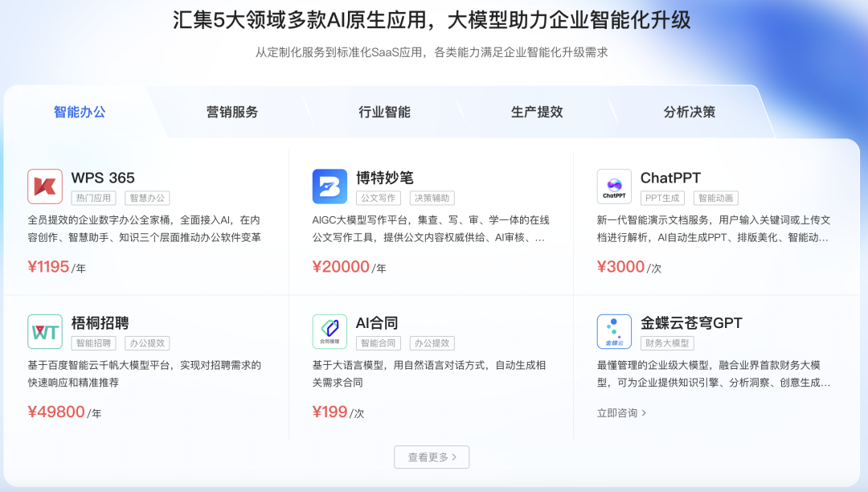Click the 立即咨询 link

click(621, 412)
